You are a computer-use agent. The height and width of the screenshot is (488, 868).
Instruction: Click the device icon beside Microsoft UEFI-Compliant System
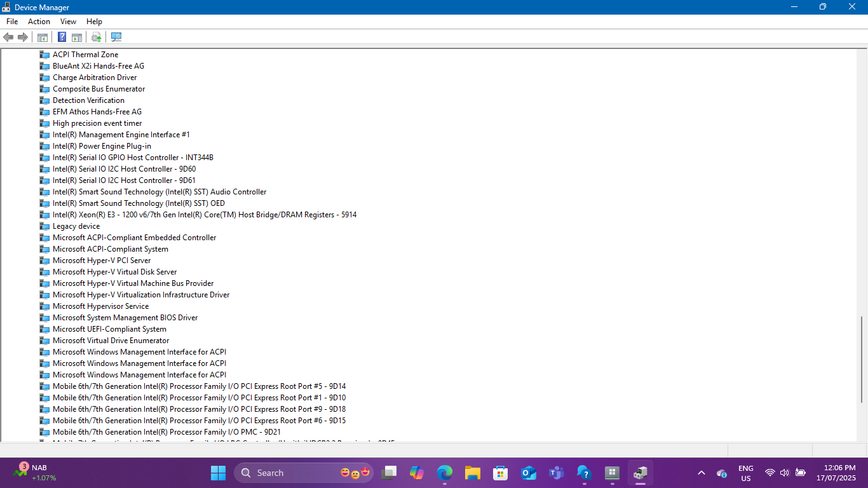[44, 329]
